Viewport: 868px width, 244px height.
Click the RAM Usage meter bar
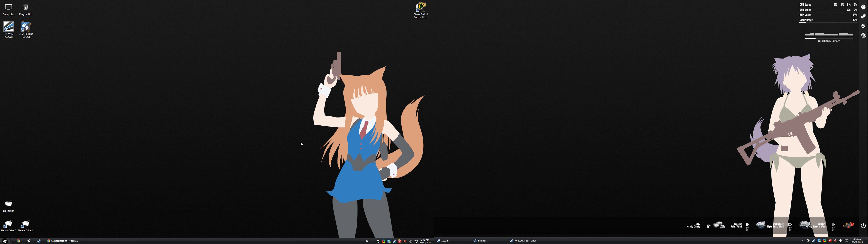tap(828, 17)
